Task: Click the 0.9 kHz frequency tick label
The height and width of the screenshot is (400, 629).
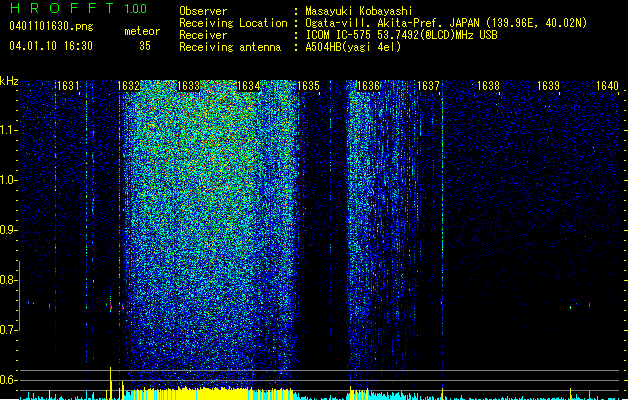Action: 8,230
